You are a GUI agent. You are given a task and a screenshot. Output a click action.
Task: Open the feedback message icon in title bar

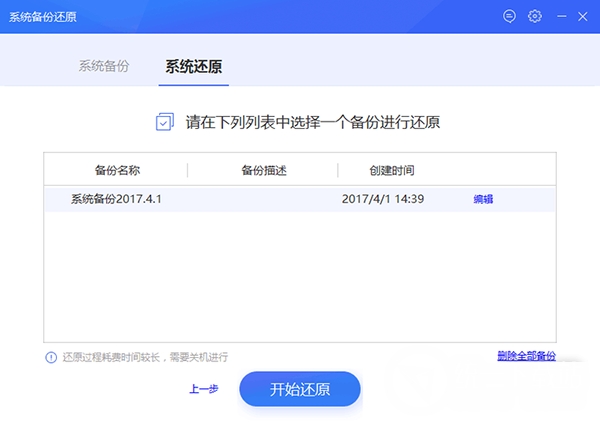pos(510,16)
